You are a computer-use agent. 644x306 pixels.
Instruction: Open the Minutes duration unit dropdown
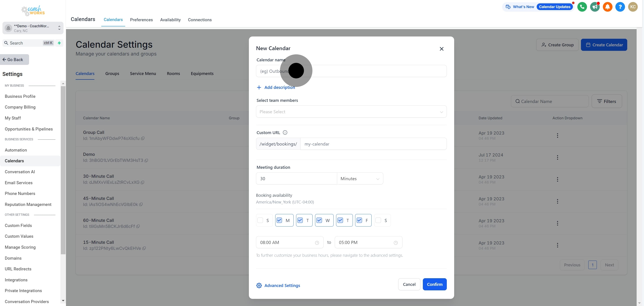click(360, 179)
